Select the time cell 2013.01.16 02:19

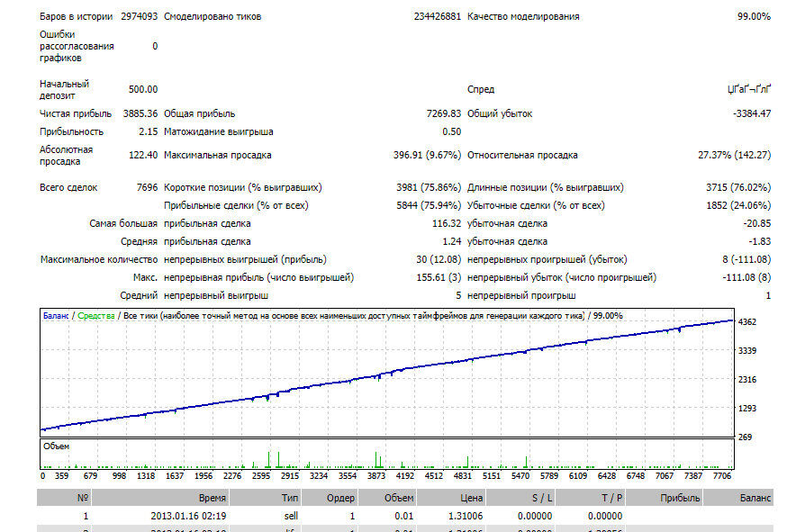[x=188, y=516]
